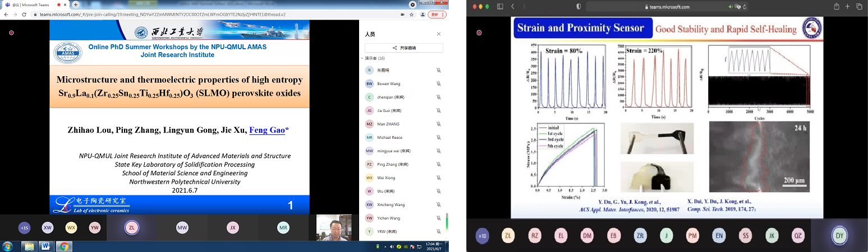Toggle mute icon next to Michael Reece
Screen dimensions: 868x252
click(x=439, y=138)
